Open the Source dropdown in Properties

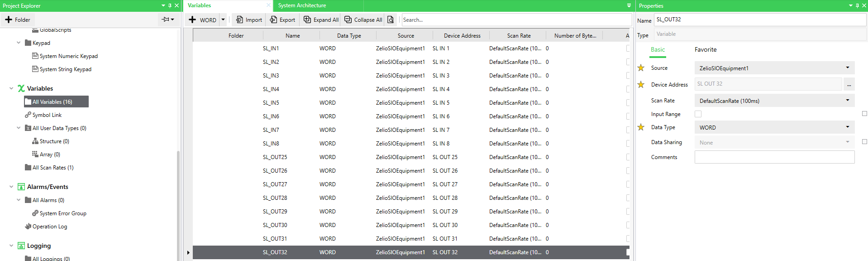(x=774, y=68)
